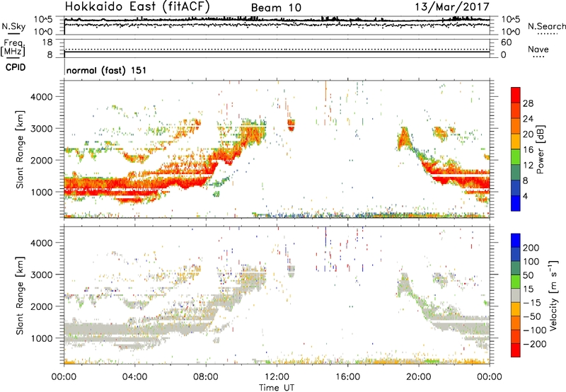This screenshot has width=566, height=392.
Task: Click the 'Time UT' axis title
Action: click(277, 387)
